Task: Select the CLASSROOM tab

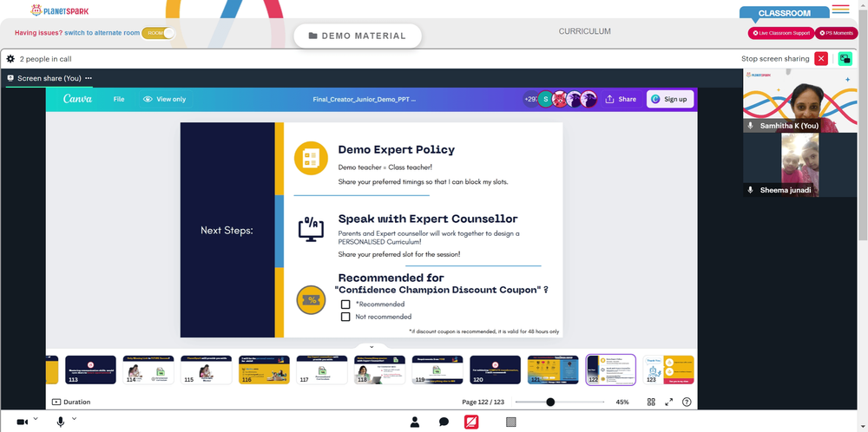Action: (x=785, y=13)
